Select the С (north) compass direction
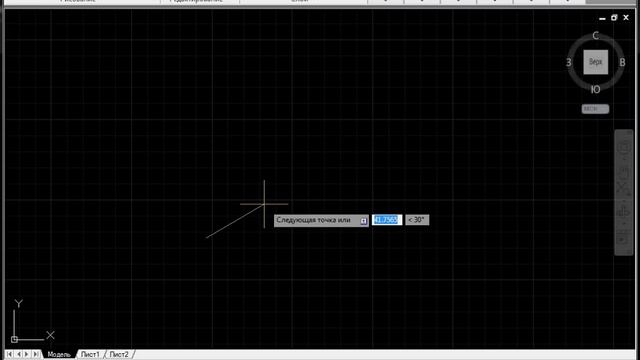This screenshot has height=360, width=640. [596, 36]
